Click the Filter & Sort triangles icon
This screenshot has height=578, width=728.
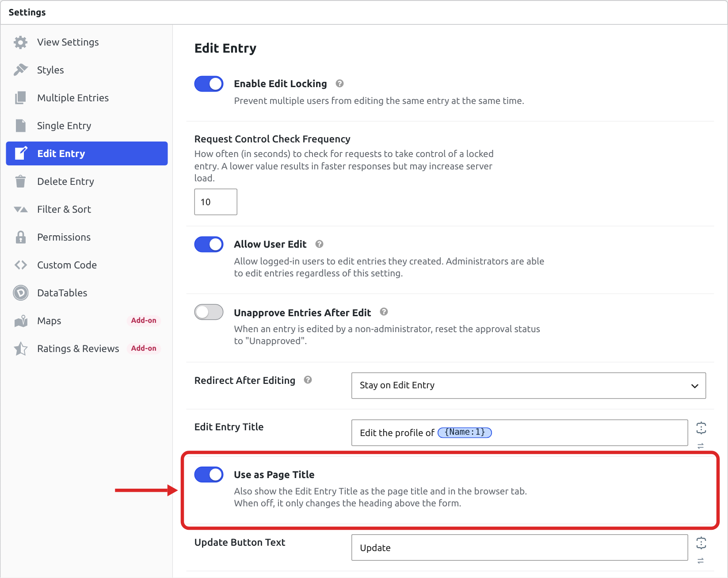point(20,210)
